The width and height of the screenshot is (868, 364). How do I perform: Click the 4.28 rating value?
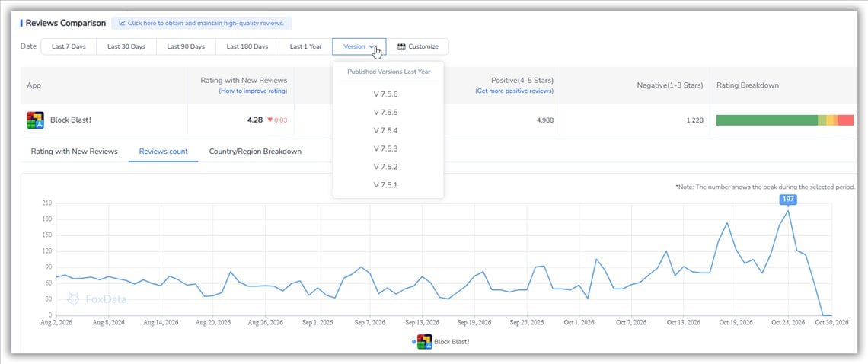254,120
